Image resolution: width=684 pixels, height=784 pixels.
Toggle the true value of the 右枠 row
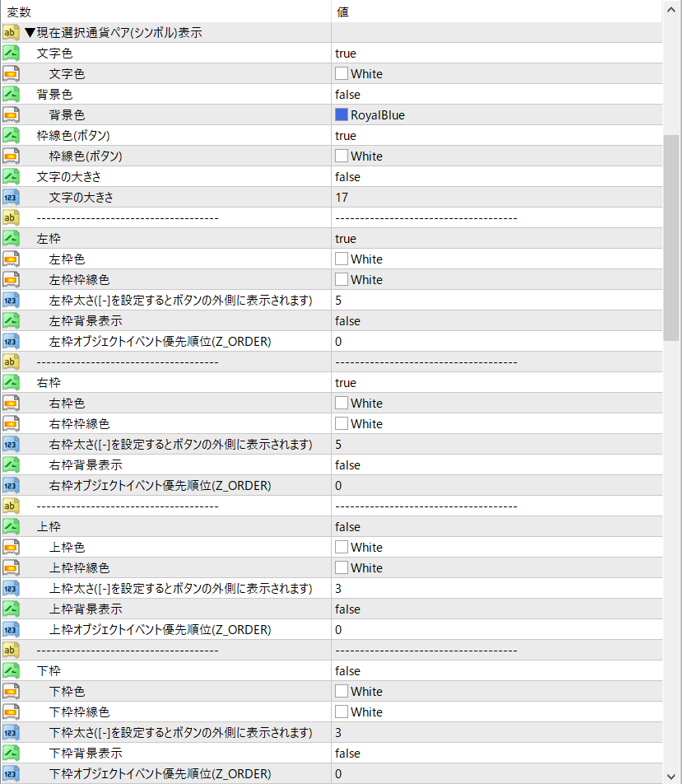pos(345,383)
